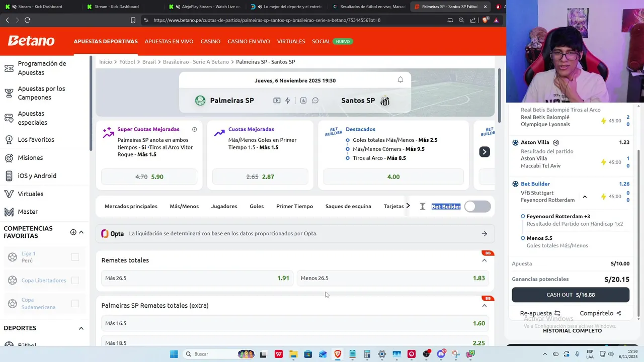Switch to the Más/Menos tab
Image resolution: width=644 pixels, height=362 pixels.
coord(184,207)
